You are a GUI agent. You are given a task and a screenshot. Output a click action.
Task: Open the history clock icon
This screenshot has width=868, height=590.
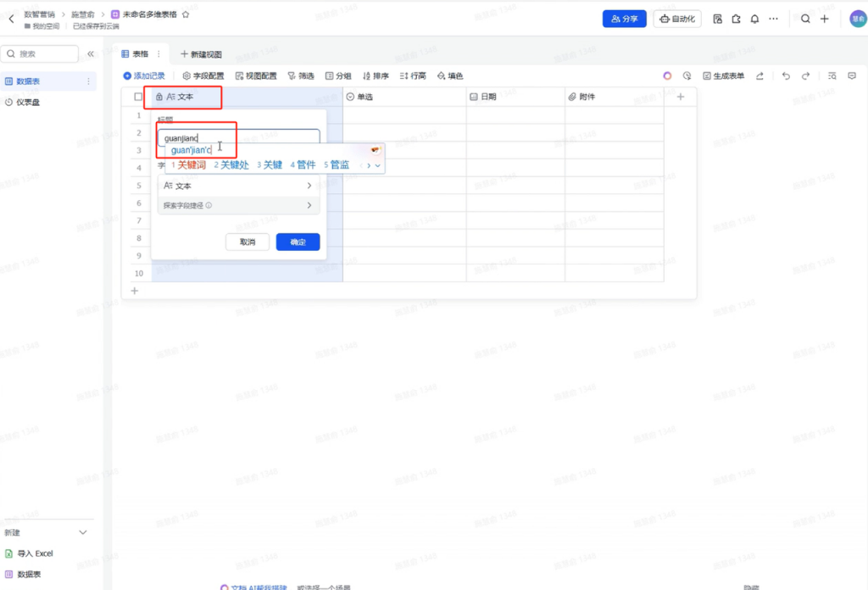coord(687,75)
